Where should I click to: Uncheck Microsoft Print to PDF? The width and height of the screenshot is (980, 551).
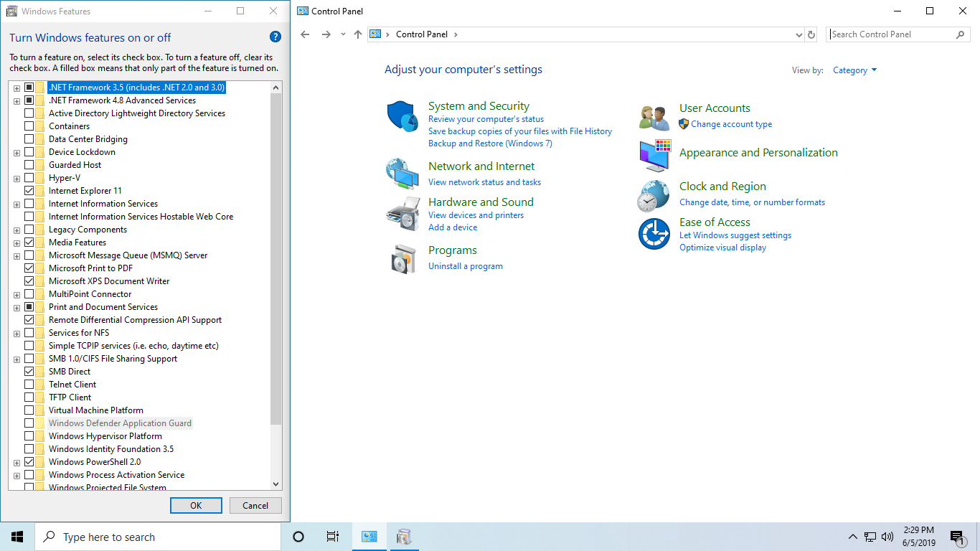click(x=29, y=268)
